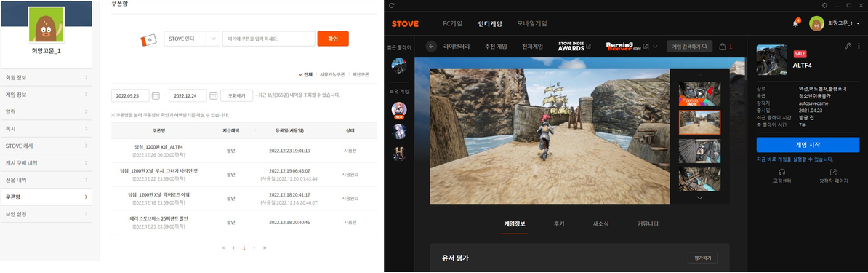Image resolution: width=868 pixels, height=273 pixels.
Task: Select the 지난쿠폰 filter
Action: point(361,74)
